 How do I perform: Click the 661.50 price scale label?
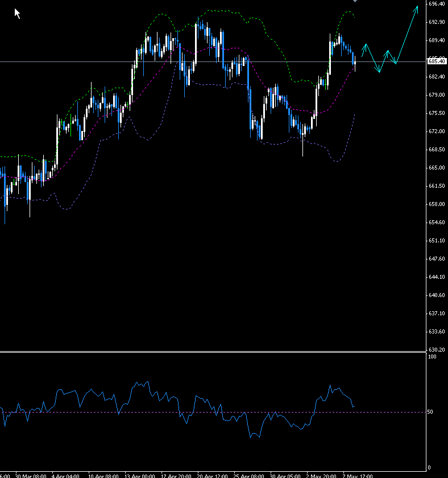[437, 186]
